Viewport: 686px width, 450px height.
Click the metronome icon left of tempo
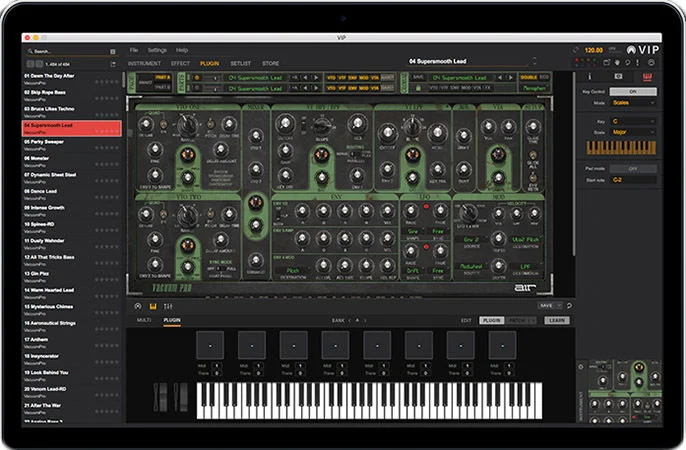click(x=576, y=50)
